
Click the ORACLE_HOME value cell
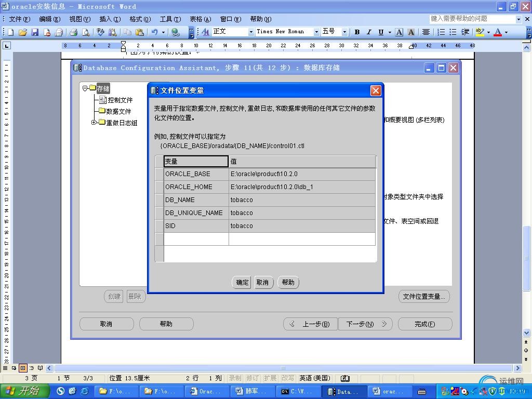point(302,187)
